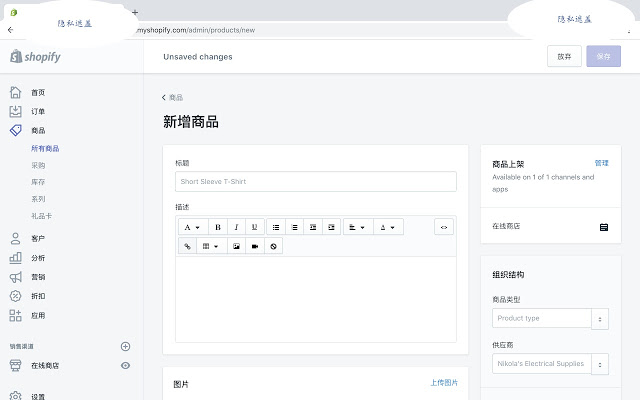
Task: Open the Product type dropdown arrow
Action: click(600, 319)
